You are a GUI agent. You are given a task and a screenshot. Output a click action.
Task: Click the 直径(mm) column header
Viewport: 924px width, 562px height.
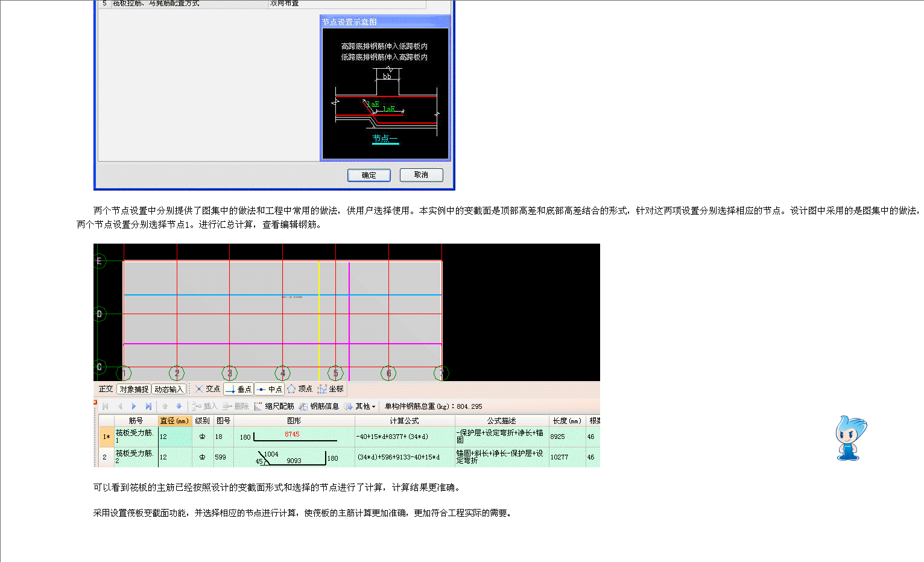coord(174,421)
